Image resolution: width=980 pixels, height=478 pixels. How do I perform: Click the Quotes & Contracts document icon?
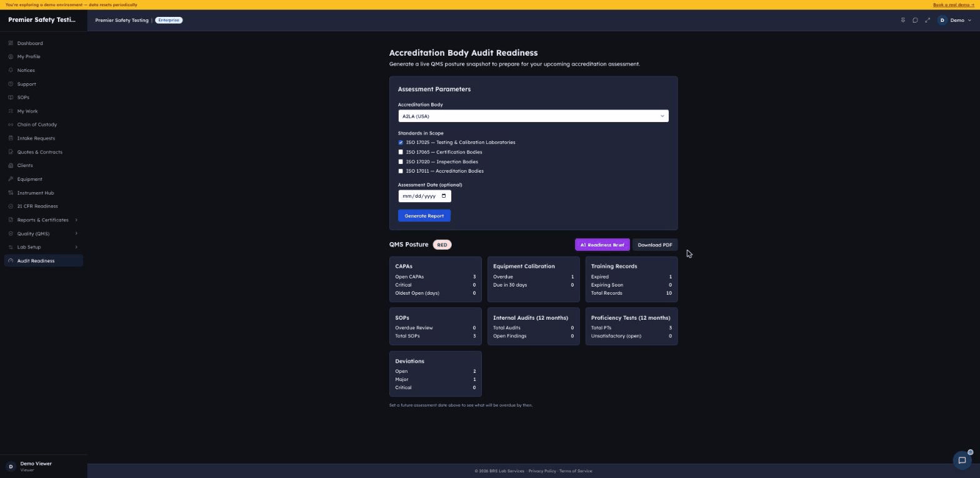tap(11, 152)
